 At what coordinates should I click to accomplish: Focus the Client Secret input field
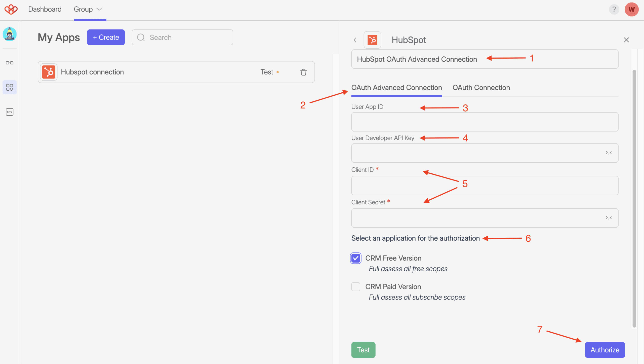click(485, 218)
